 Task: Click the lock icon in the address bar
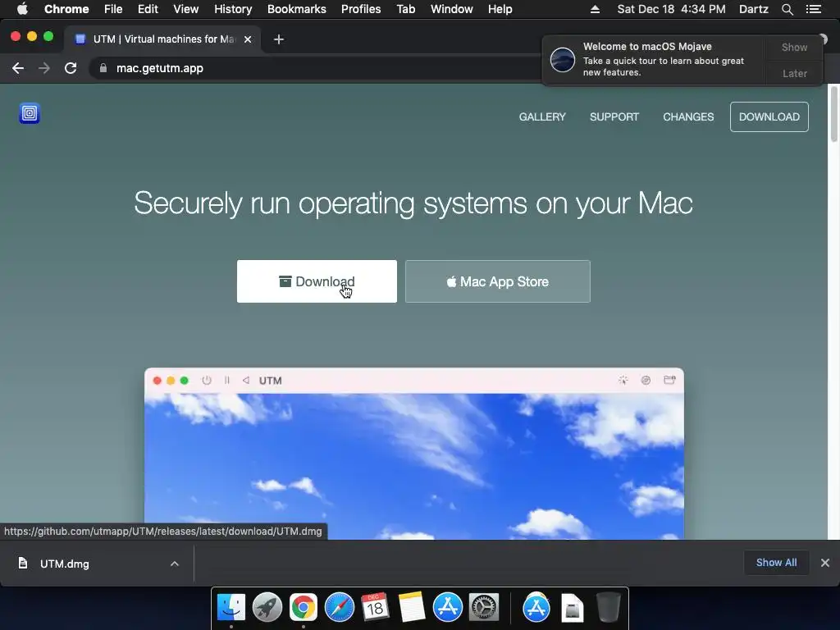(x=103, y=68)
